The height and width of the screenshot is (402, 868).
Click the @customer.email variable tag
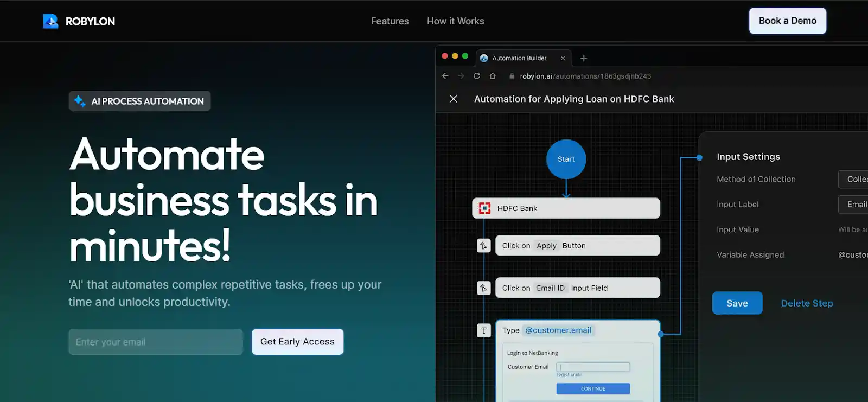[558, 330]
